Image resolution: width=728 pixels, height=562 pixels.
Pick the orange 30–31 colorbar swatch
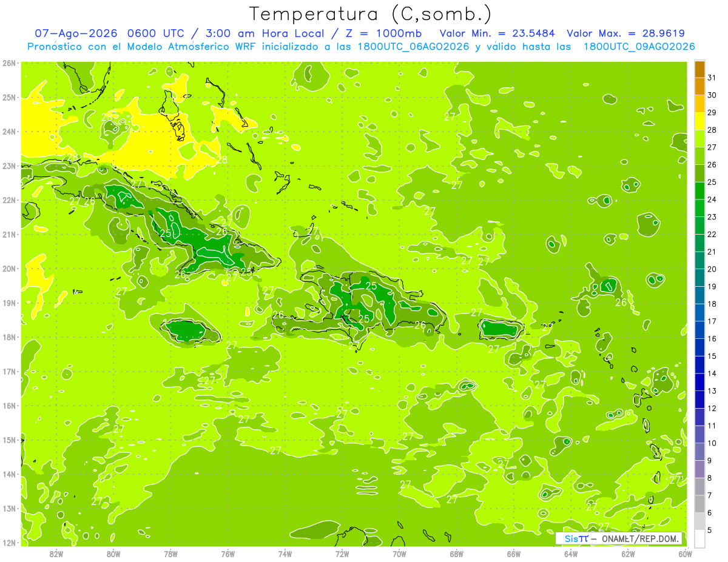699,87
